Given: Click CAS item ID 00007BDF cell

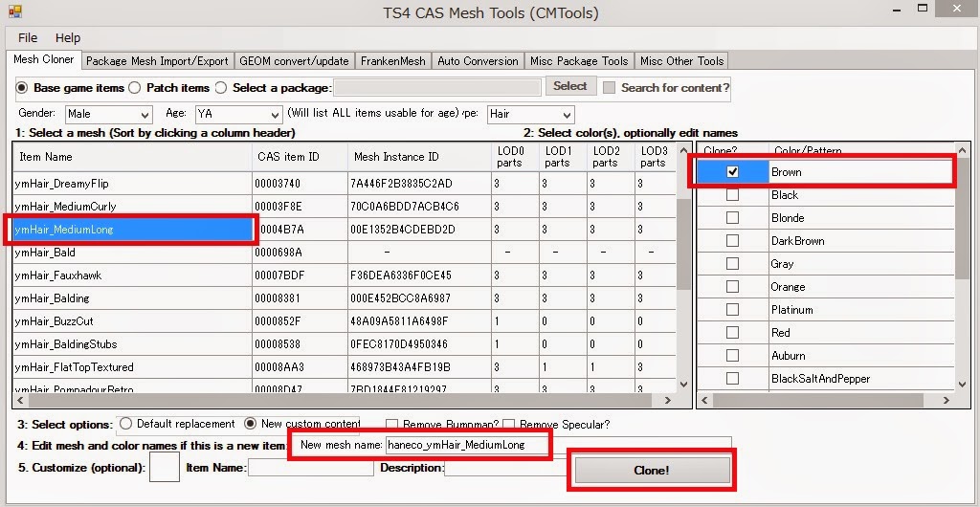Looking at the screenshot, I should coord(300,276).
